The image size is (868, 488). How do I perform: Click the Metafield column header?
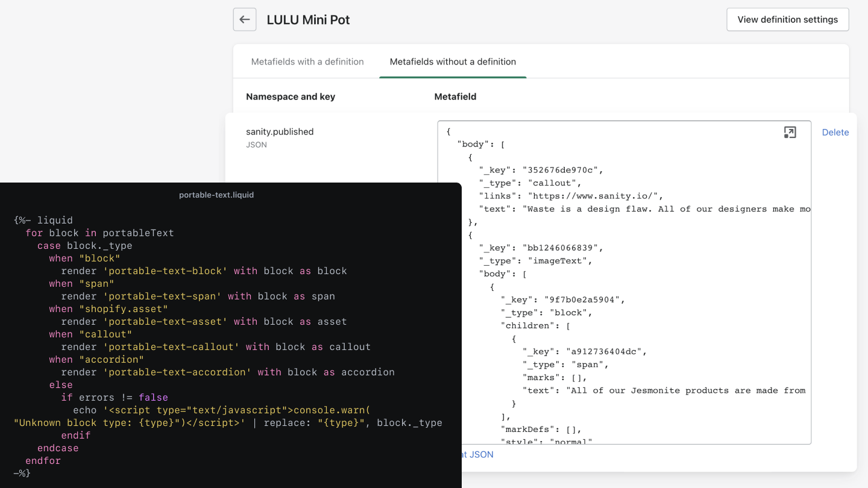(454, 96)
